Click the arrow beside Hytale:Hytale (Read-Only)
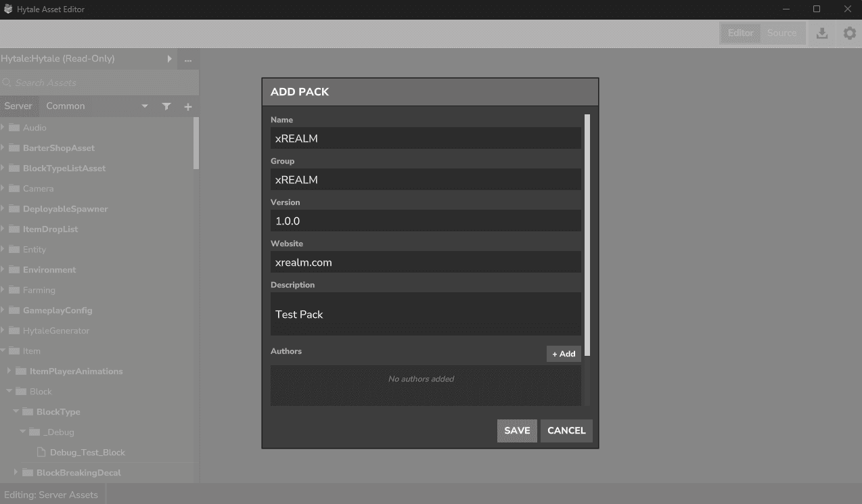862x504 pixels. (x=170, y=59)
